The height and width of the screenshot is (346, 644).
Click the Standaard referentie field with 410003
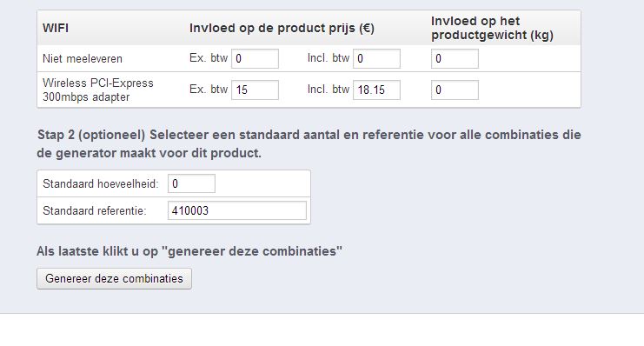click(237, 210)
